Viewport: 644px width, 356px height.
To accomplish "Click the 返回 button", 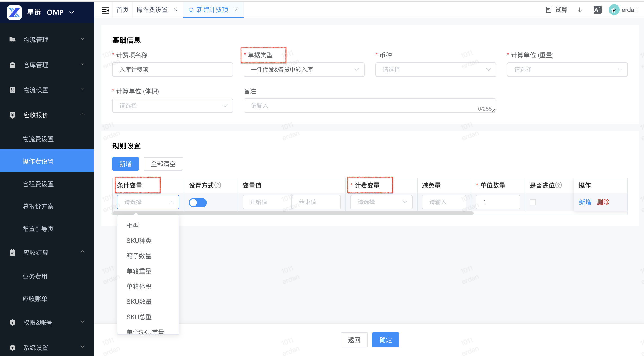I will tap(354, 340).
